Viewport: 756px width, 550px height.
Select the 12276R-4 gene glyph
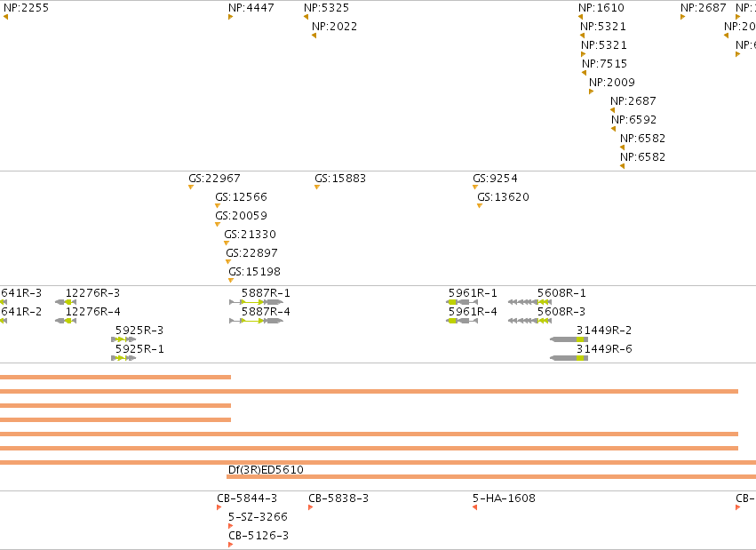(66, 321)
